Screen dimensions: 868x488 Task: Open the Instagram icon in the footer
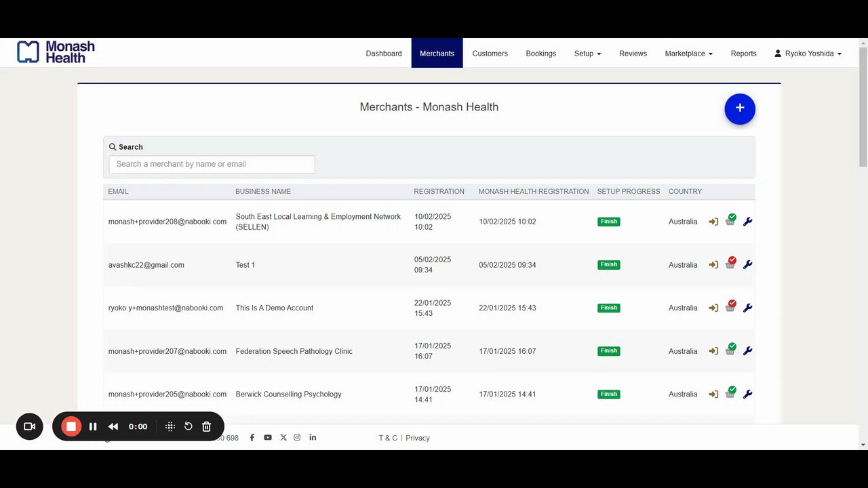[297, 438]
